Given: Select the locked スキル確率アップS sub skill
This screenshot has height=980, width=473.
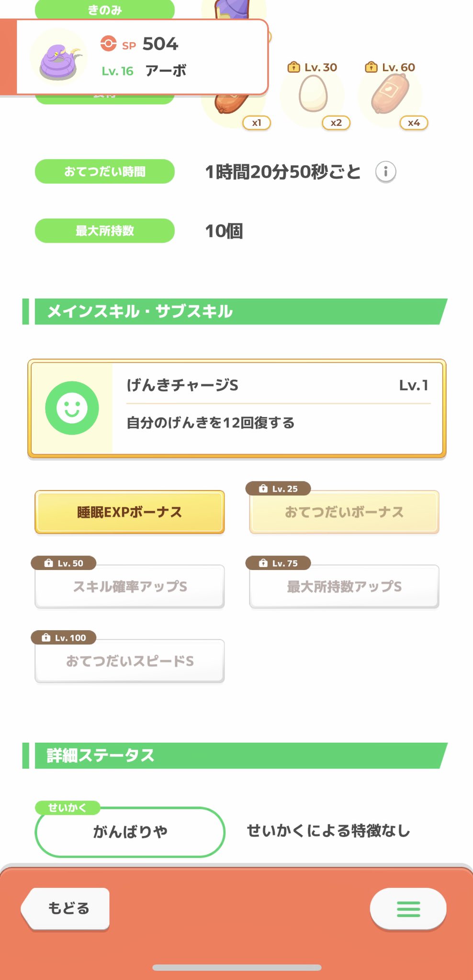Looking at the screenshot, I should [129, 586].
